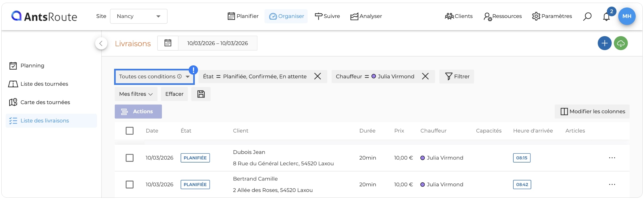Collapse the sidebar with the chevron button
The width and height of the screenshot is (644, 200).
click(101, 43)
